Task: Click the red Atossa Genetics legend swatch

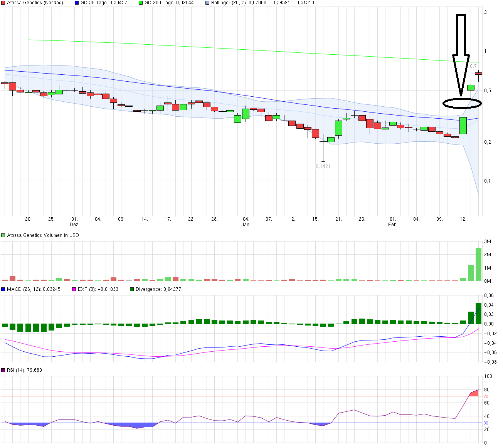Action: tap(3, 3)
